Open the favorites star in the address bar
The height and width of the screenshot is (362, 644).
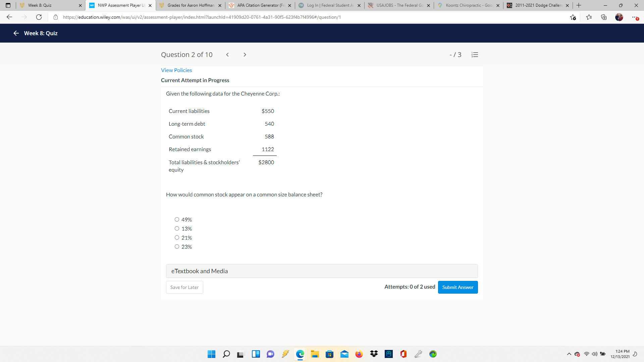click(573, 17)
